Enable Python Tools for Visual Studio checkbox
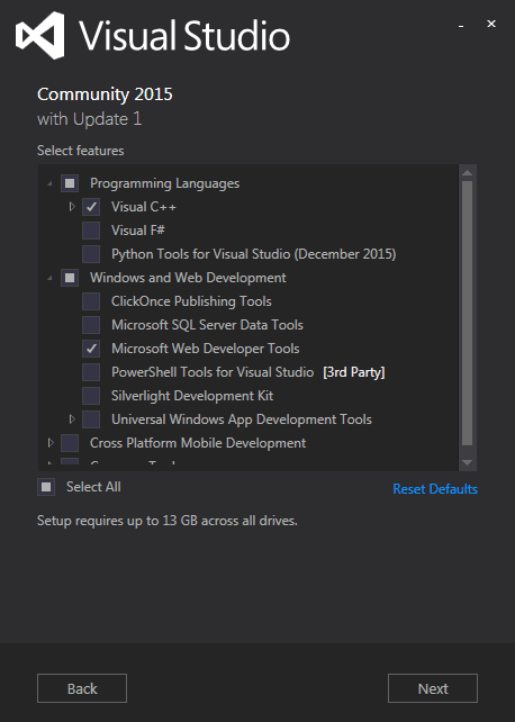 [91, 254]
